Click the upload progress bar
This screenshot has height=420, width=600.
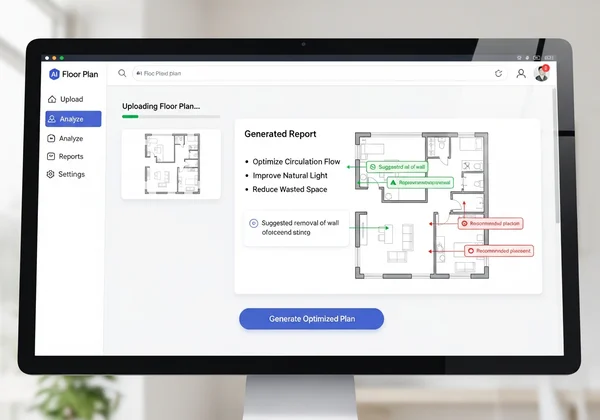[x=171, y=117]
